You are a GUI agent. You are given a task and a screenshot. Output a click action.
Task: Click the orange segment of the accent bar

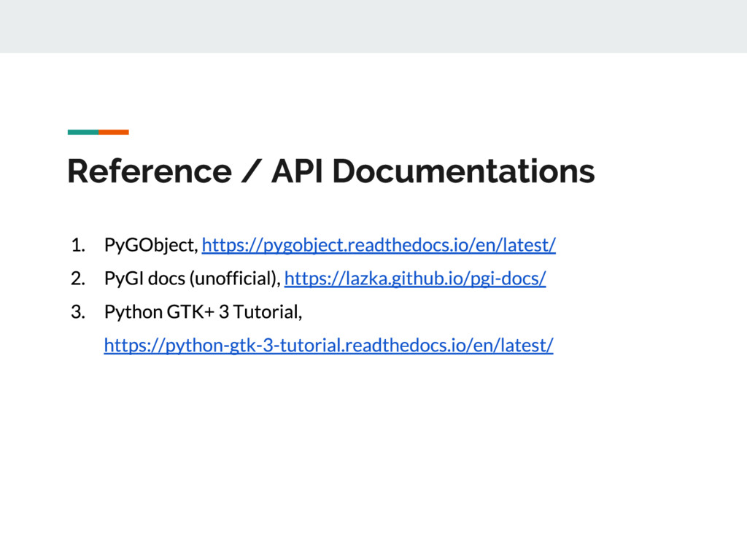coord(114,132)
